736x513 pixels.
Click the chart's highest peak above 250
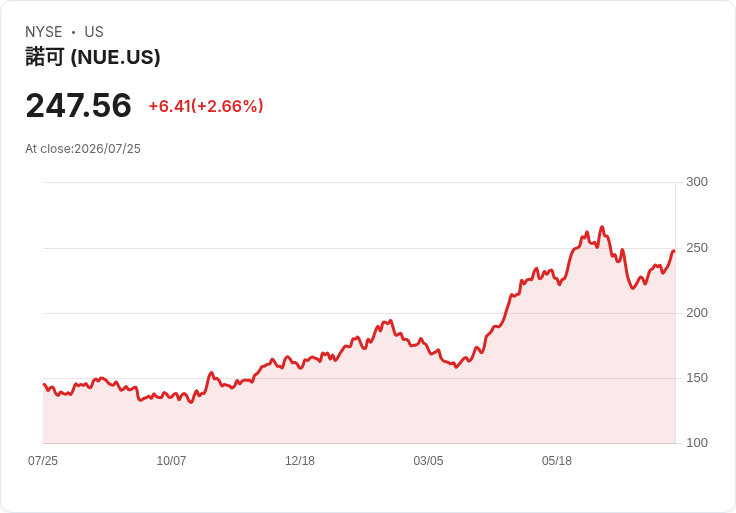tap(602, 227)
